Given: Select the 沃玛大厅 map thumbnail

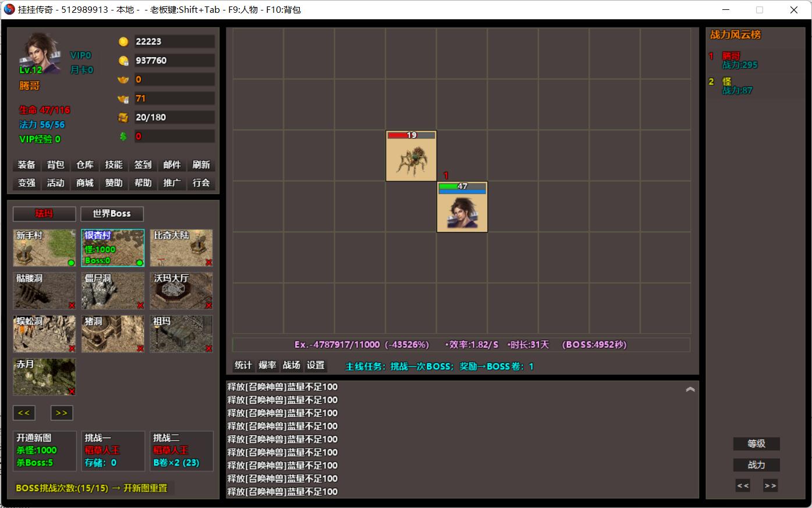Looking at the screenshot, I should tap(182, 291).
